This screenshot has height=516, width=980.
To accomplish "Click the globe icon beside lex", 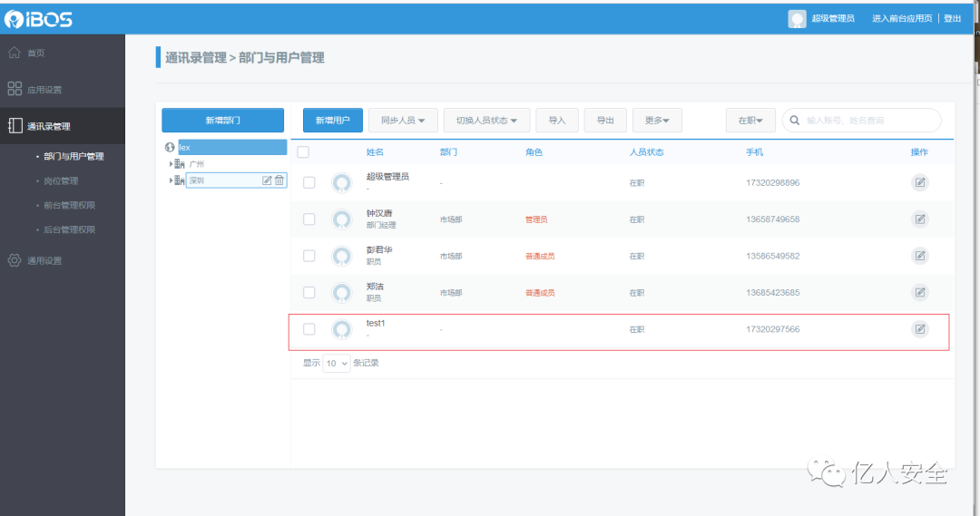I will pos(170,148).
